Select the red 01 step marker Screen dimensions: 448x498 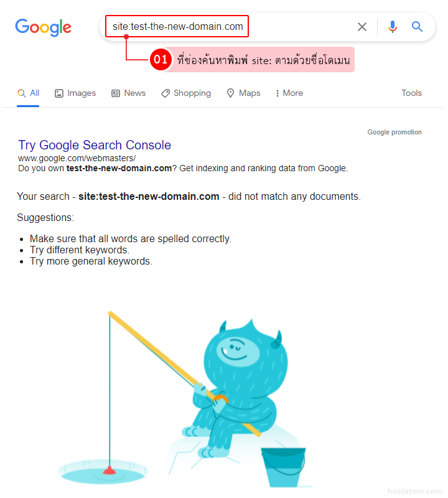(x=161, y=59)
